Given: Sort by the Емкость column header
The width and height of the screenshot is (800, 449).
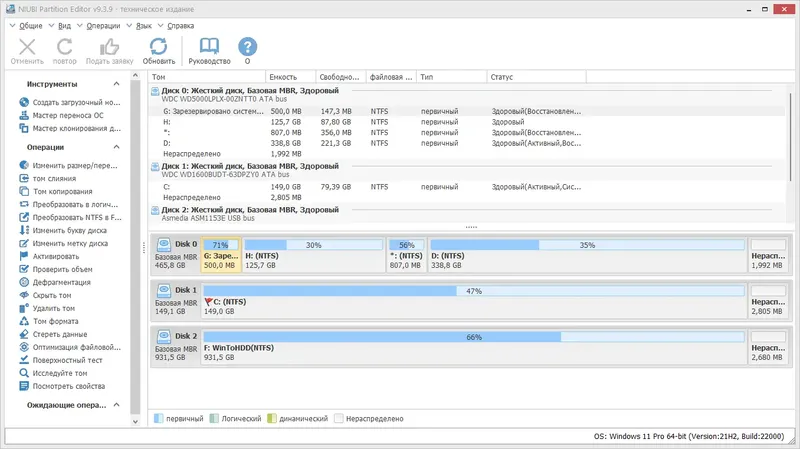Looking at the screenshot, I should (291, 77).
